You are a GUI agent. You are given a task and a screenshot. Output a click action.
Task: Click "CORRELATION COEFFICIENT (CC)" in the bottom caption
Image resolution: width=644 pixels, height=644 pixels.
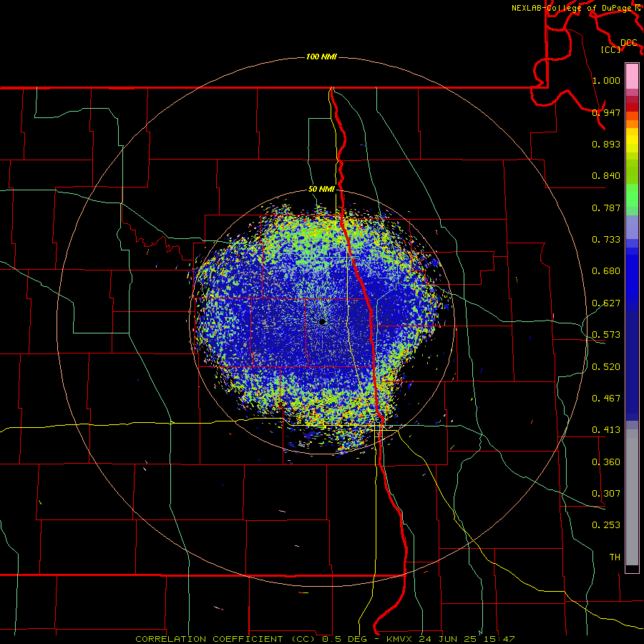point(225,639)
